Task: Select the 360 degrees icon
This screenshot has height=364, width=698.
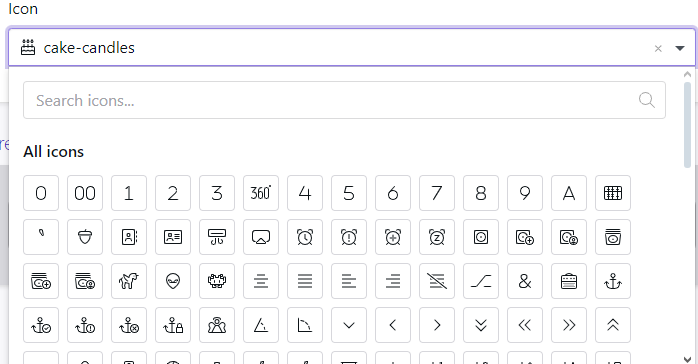Action: pos(261,193)
